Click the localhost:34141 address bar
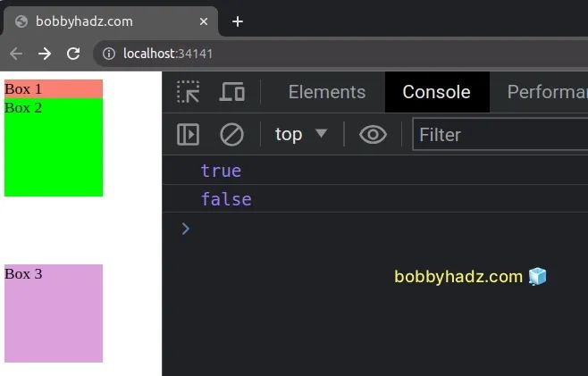This screenshot has height=376, width=588. pos(268,54)
